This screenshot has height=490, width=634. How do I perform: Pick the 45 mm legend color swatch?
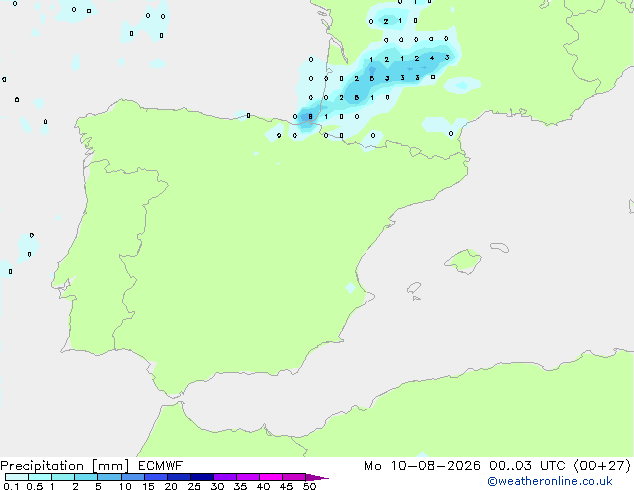294,477
